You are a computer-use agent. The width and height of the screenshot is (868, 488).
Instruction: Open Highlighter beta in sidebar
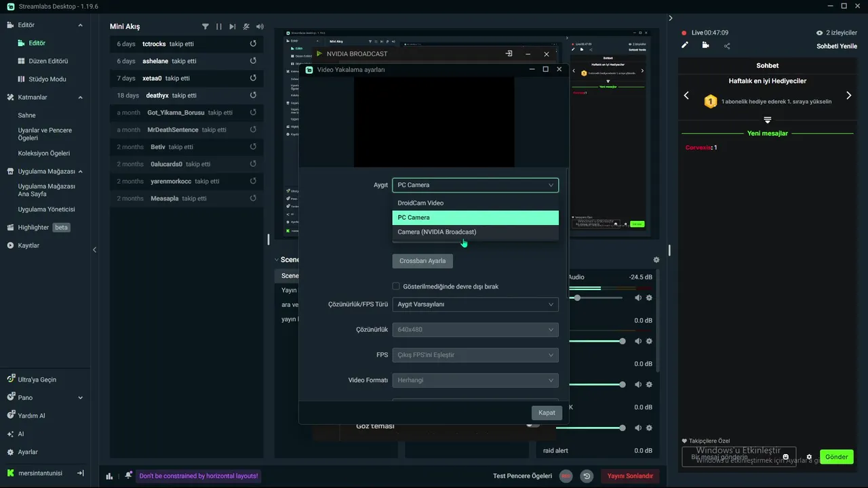tap(39, 228)
